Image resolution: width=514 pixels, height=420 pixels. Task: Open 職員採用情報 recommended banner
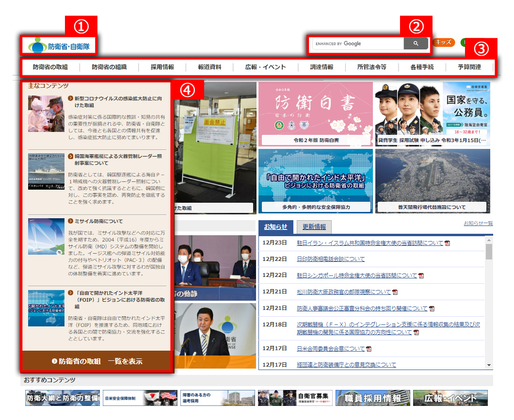[373, 398]
